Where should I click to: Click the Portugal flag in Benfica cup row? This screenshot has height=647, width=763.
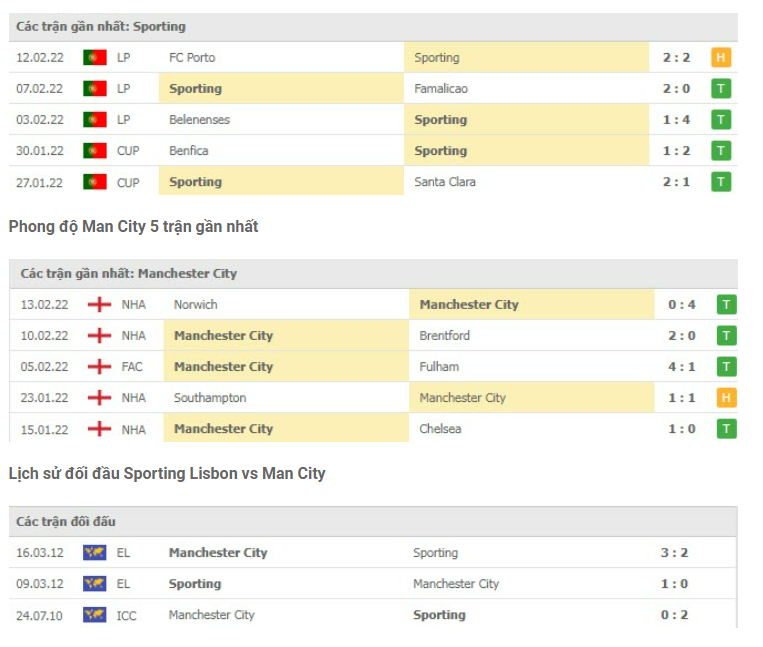pos(95,151)
